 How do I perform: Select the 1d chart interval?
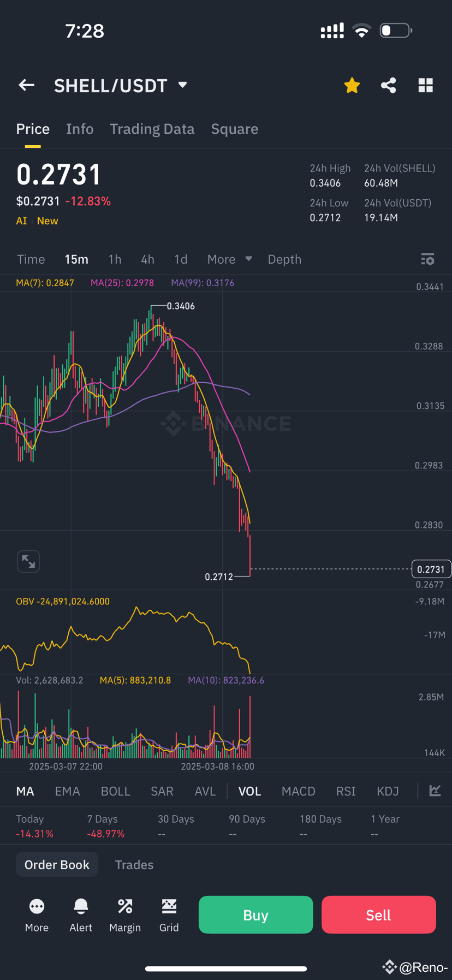tap(181, 259)
